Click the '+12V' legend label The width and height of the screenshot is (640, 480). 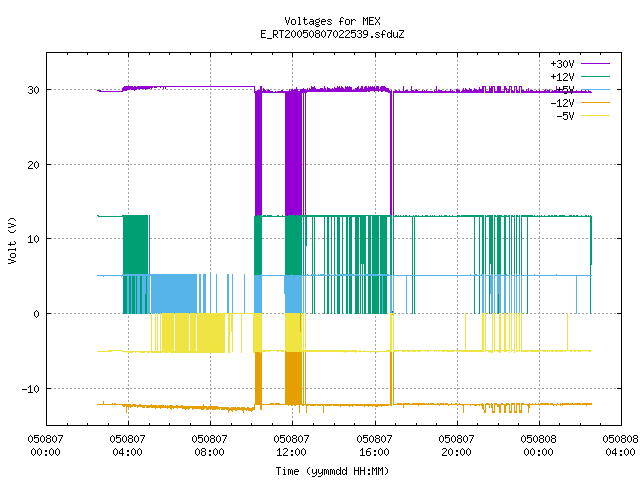point(562,77)
